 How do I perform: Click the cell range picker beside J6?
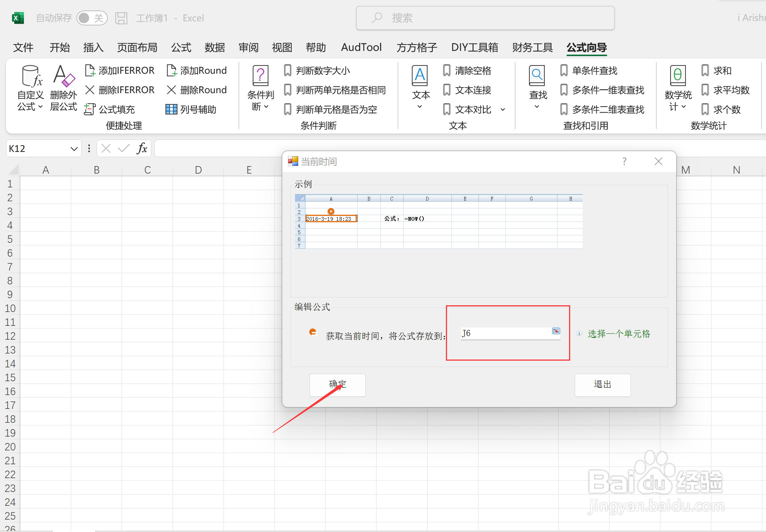pos(556,331)
